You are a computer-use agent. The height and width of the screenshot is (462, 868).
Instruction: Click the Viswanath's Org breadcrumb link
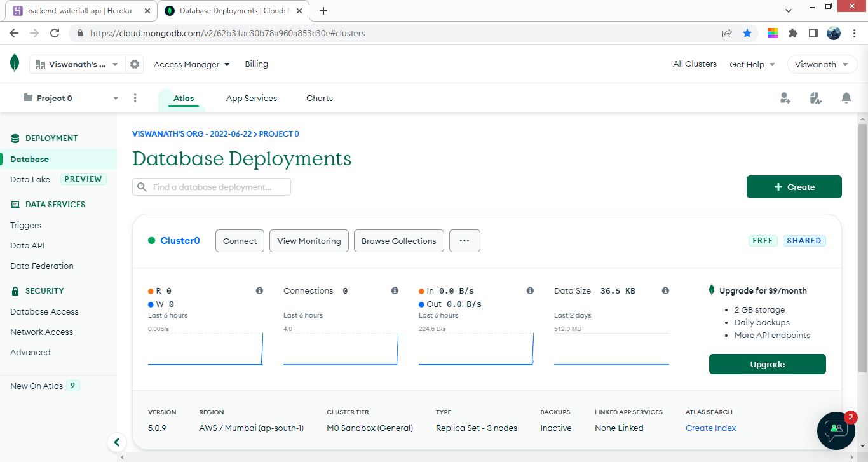[x=192, y=134]
